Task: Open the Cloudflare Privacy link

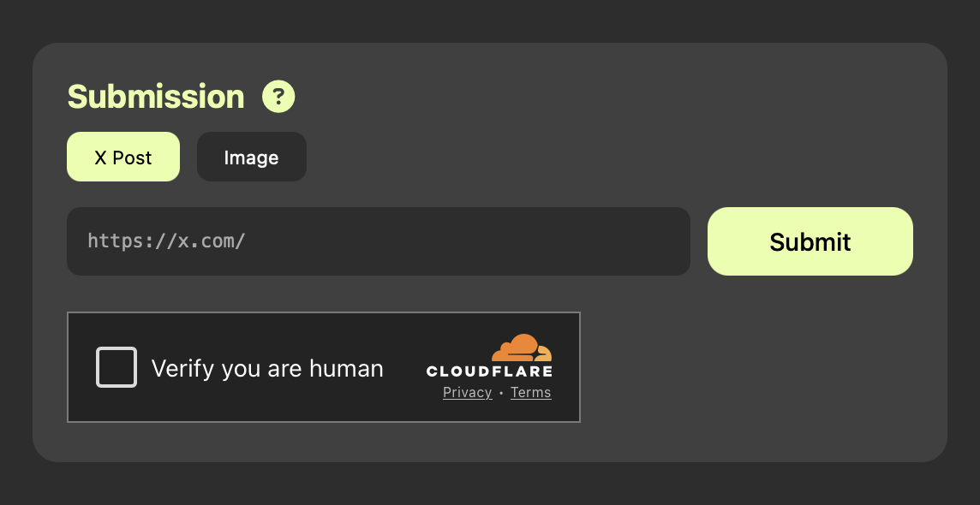Action: click(467, 393)
